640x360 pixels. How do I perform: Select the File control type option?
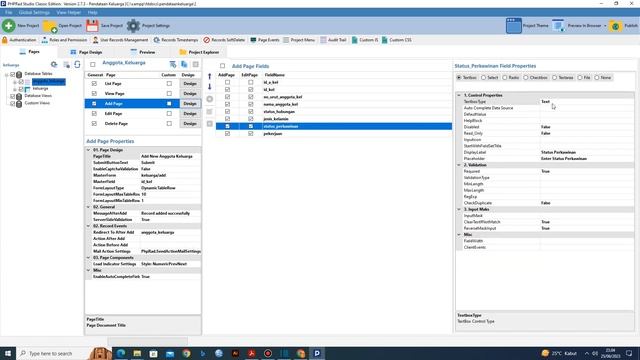coord(580,78)
